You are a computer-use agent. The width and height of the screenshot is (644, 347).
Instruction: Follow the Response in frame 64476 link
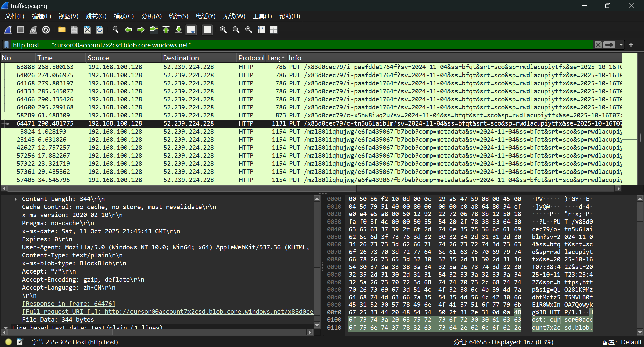point(69,304)
